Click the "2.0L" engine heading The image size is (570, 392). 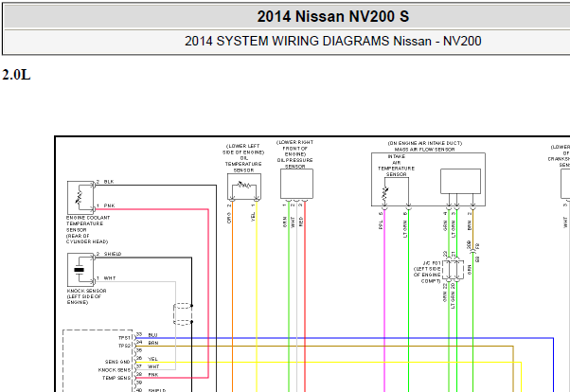[16, 75]
